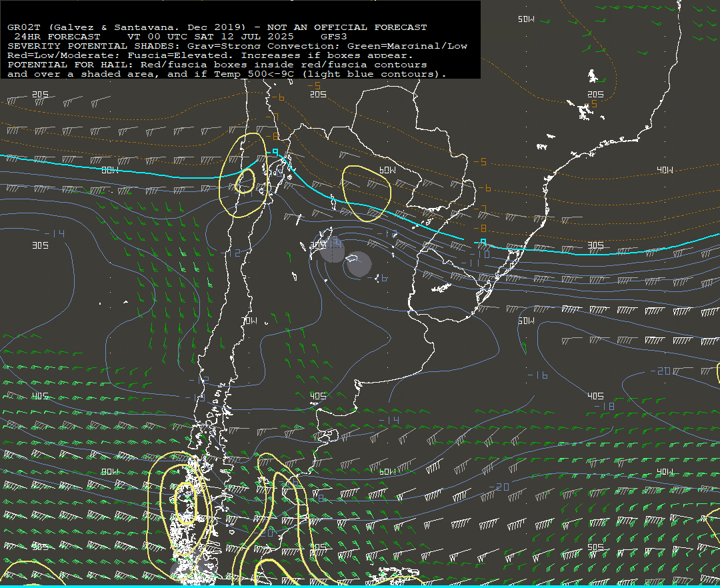Click the 70W longitude label
This screenshot has height=588, width=720.
(250, 321)
